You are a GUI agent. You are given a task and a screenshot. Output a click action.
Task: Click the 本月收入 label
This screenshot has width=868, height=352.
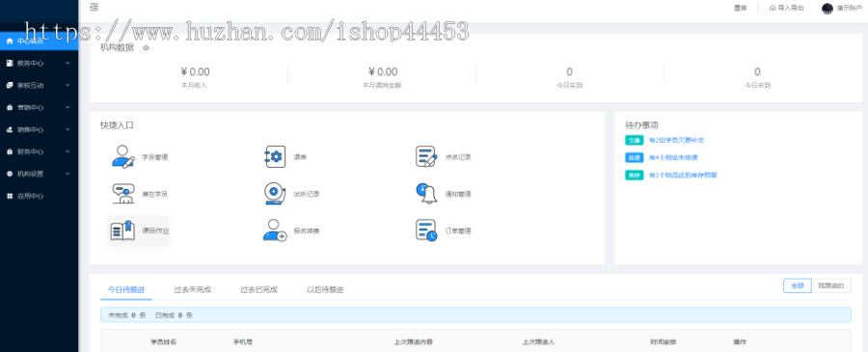[x=194, y=85]
